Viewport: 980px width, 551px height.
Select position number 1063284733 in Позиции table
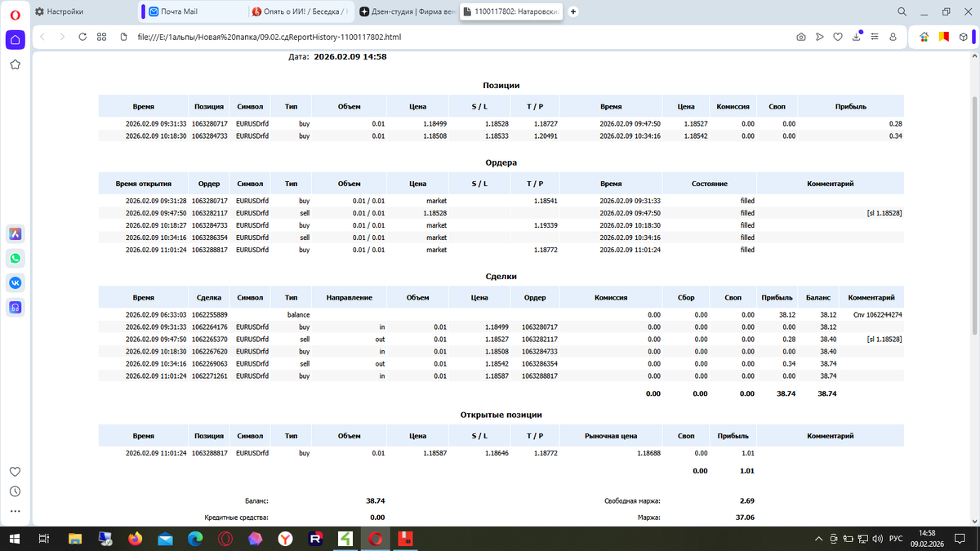click(210, 136)
